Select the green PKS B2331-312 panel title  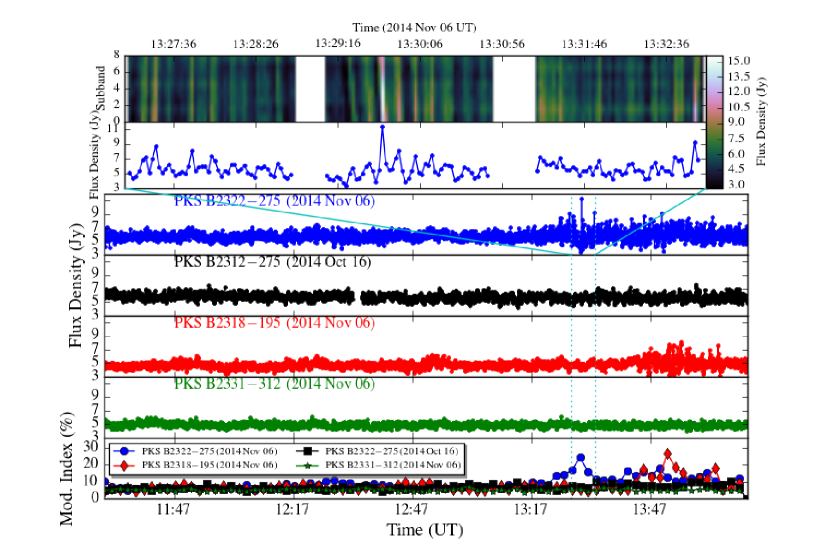274,384
